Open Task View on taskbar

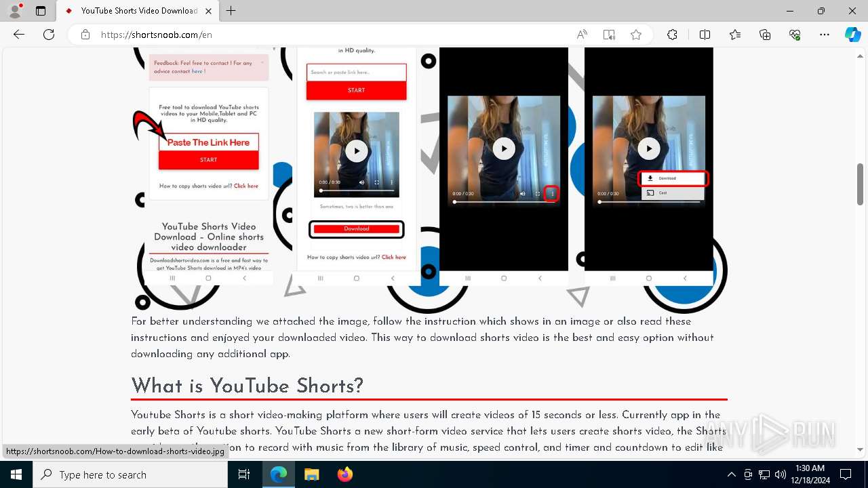pos(244,474)
